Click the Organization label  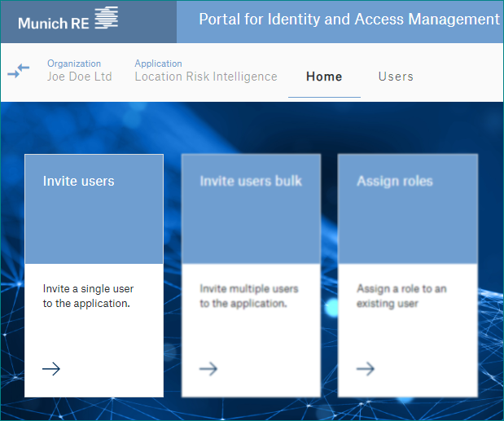click(x=74, y=64)
